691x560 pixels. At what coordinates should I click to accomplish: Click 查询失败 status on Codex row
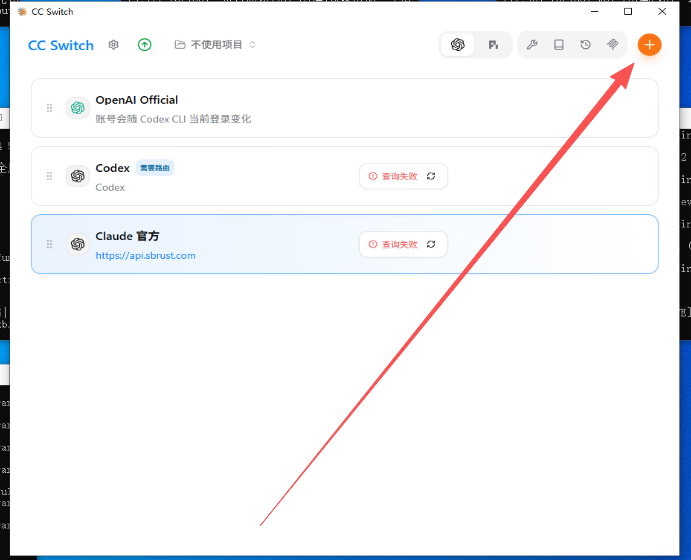393,176
